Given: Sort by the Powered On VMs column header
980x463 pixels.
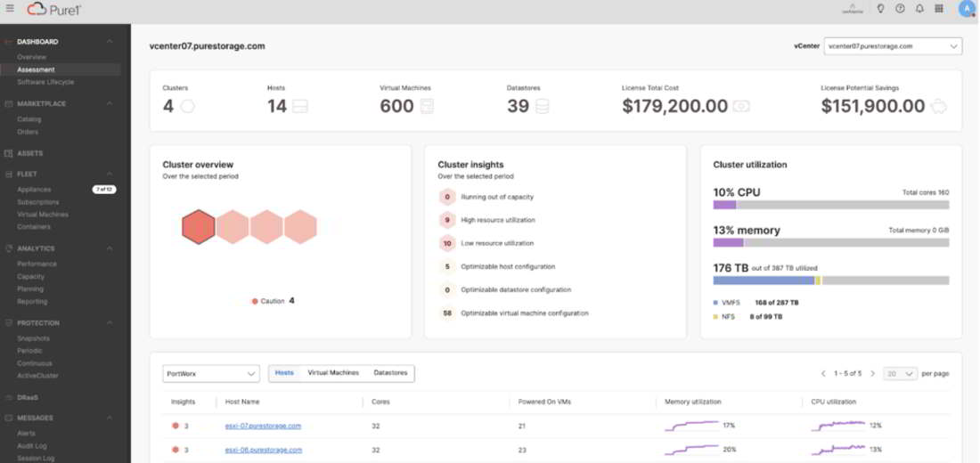Looking at the screenshot, I should pyautogui.click(x=543, y=402).
